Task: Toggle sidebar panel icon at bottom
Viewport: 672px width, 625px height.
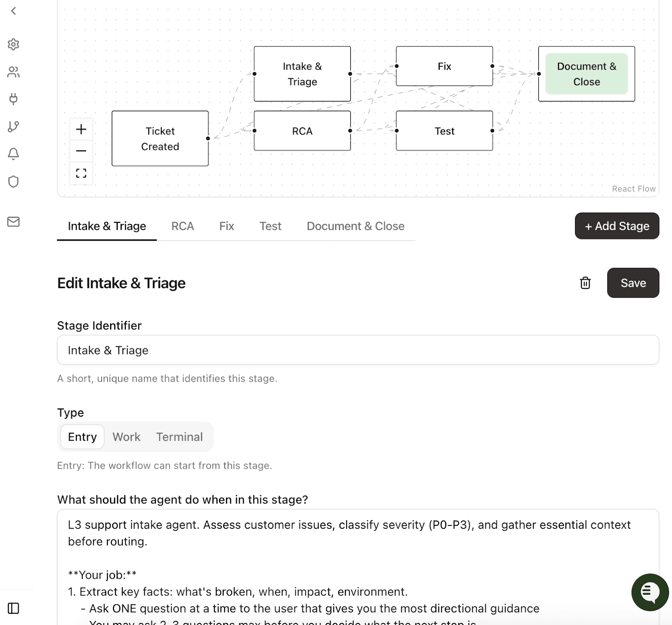Action: tap(13, 608)
